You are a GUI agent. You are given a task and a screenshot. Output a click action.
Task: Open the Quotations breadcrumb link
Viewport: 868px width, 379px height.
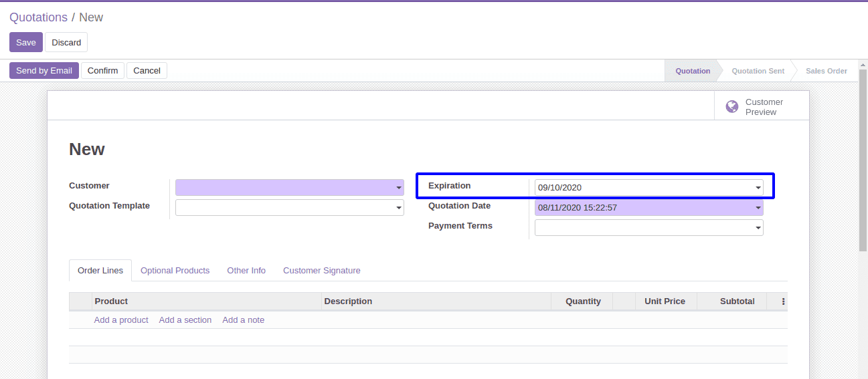click(38, 17)
